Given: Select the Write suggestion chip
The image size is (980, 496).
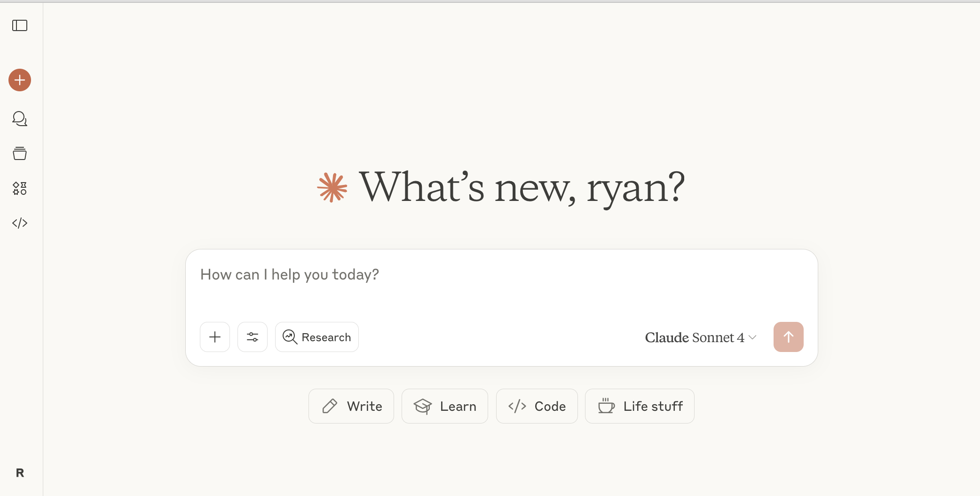Looking at the screenshot, I should (351, 406).
